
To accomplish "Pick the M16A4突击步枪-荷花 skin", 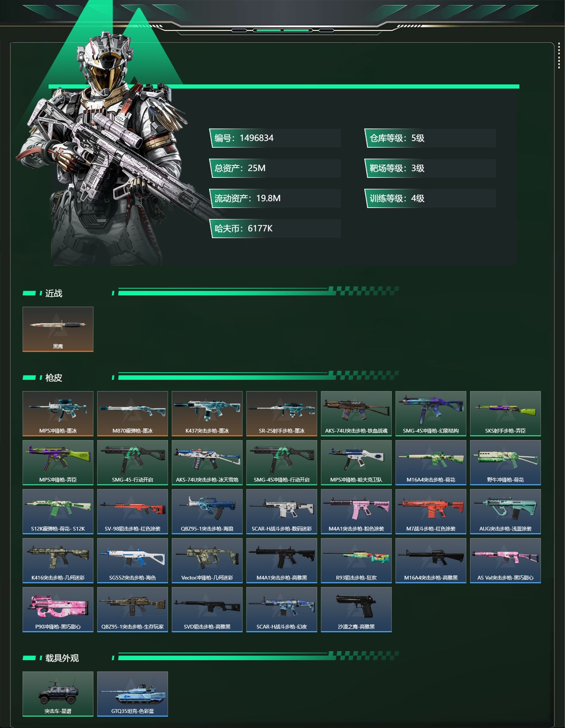I will pos(431,463).
